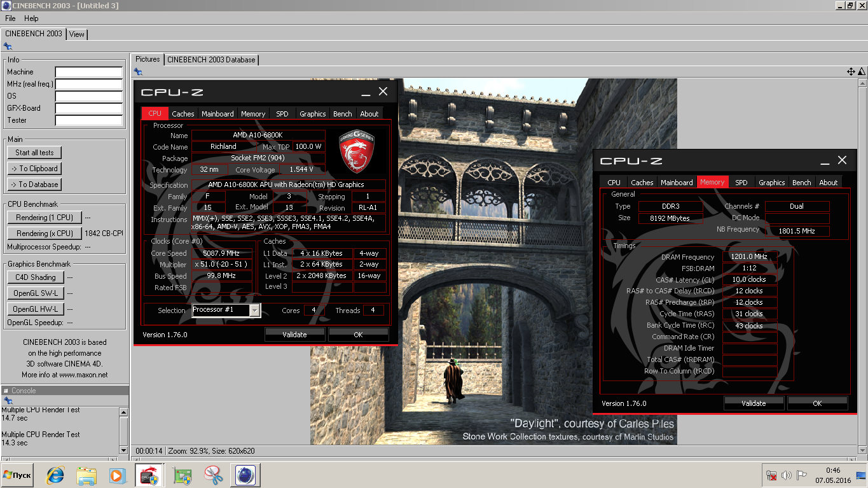Open Windows Explorer folder icon in taskbar
The width and height of the screenshot is (868, 488).
click(x=86, y=475)
